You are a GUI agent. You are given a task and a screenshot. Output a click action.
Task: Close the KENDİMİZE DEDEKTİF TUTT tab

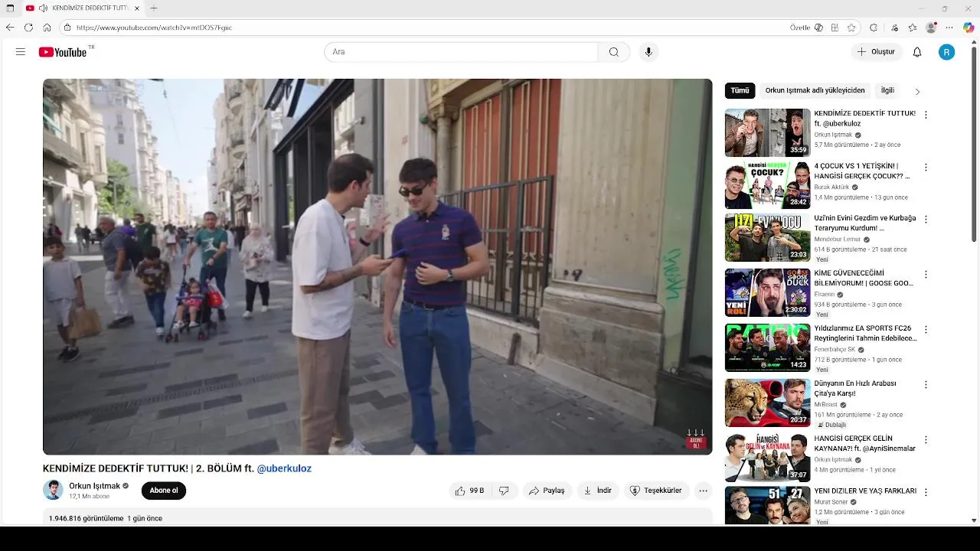tap(137, 8)
